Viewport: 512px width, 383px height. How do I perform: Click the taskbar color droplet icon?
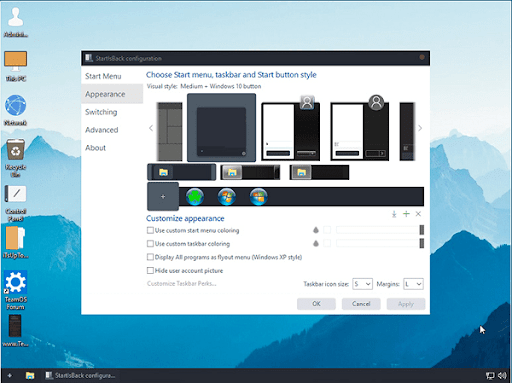(316, 243)
